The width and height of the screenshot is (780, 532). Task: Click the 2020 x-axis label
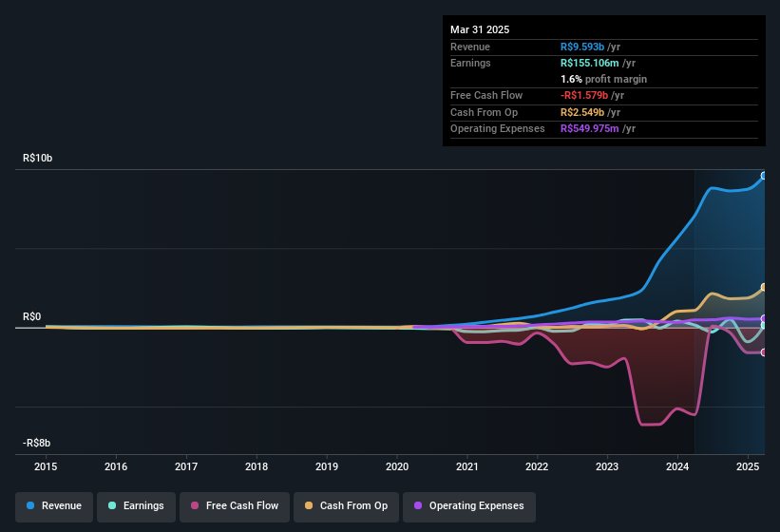[397, 466]
